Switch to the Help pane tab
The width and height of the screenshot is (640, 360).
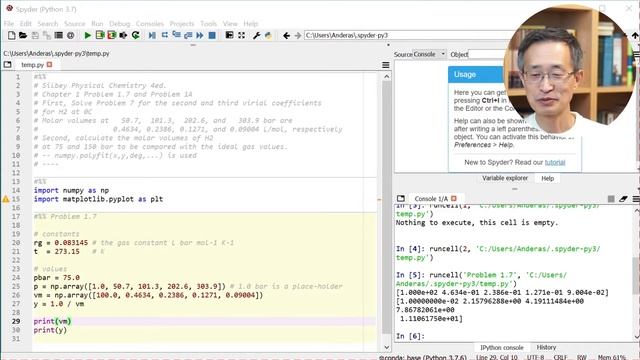547,178
